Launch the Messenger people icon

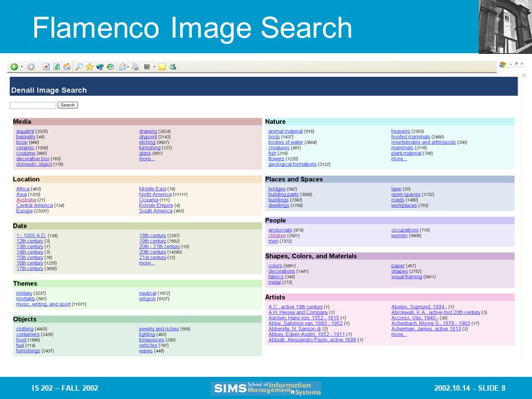pyautogui.click(x=173, y=67)
